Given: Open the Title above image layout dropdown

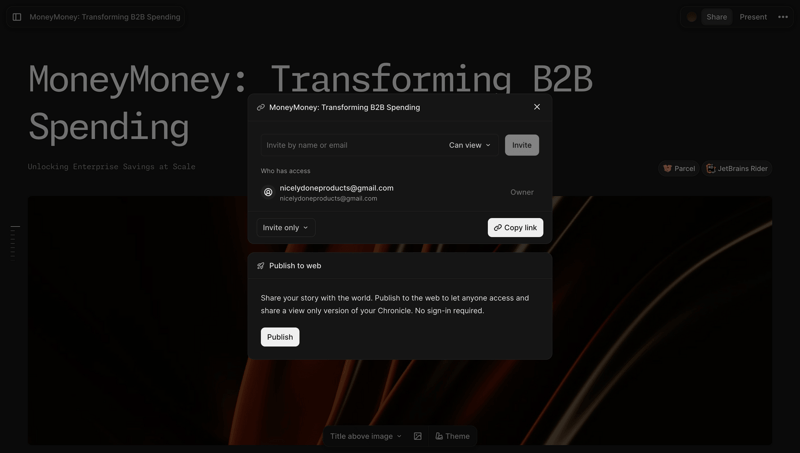Looking at the screenshot, I should click(x=366, y=436).
